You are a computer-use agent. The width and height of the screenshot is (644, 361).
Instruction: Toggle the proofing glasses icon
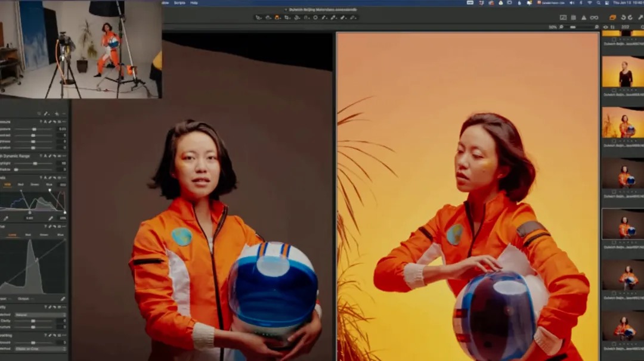coord(595,18)
